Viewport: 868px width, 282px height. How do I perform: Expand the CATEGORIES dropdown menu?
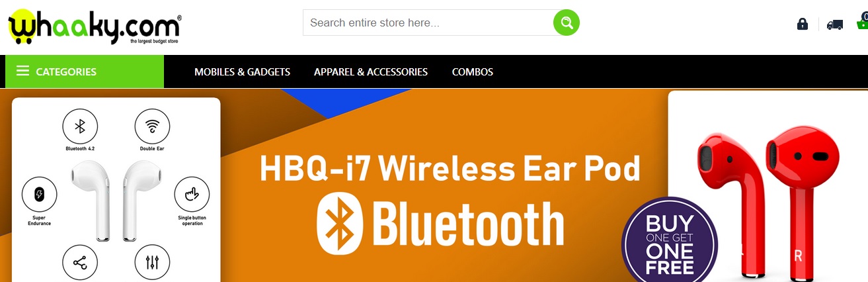[84, 71]
